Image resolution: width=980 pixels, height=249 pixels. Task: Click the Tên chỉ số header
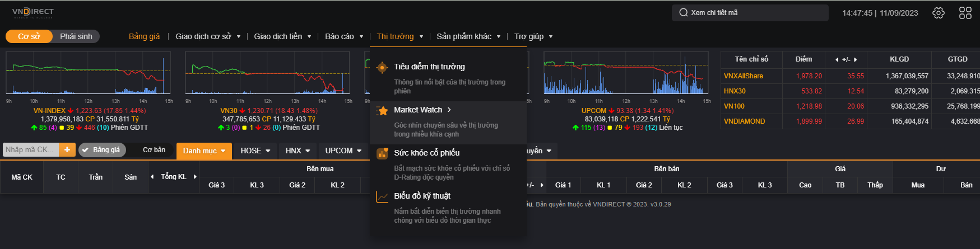751,59
